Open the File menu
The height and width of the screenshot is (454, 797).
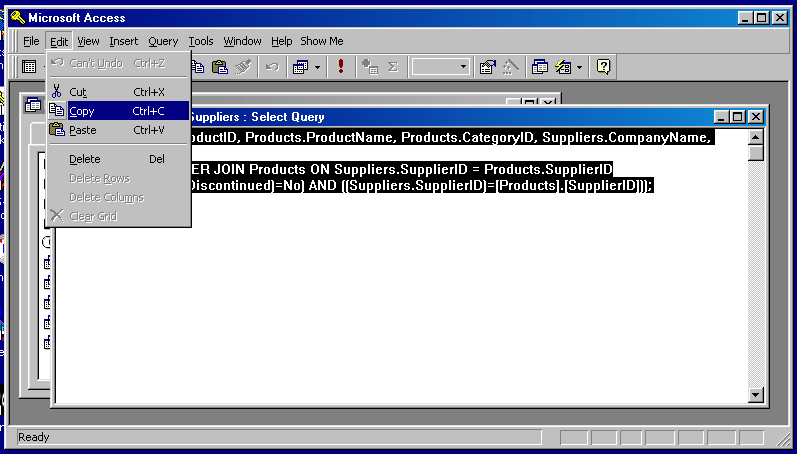[x=31, y=41]
